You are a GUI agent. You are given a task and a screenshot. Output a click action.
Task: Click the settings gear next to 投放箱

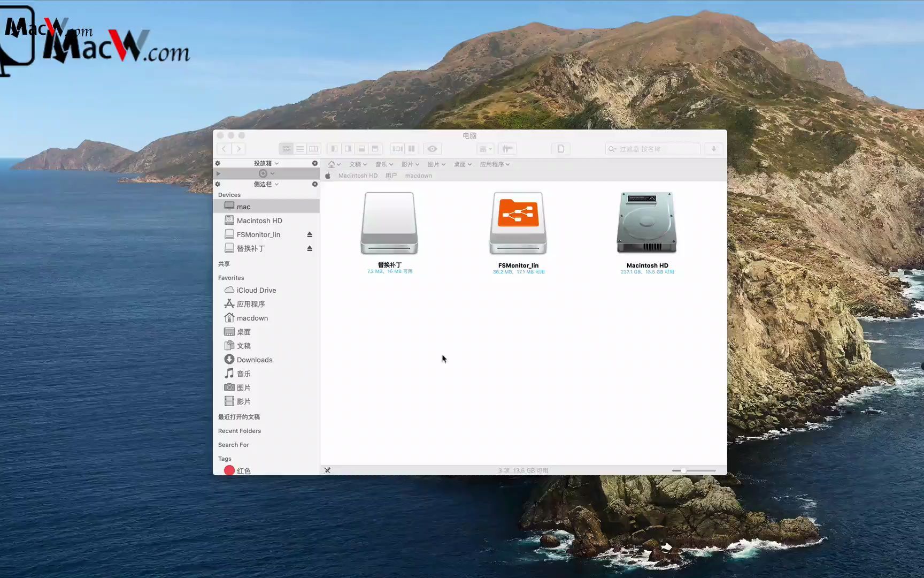point(218,163)
